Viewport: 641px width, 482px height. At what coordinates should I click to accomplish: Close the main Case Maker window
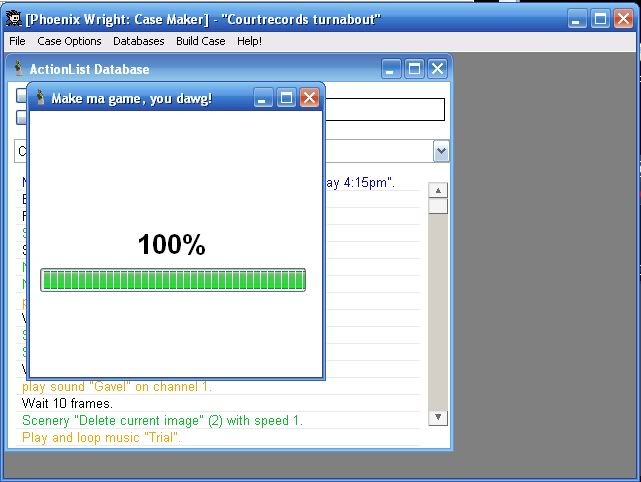[624, 19]
